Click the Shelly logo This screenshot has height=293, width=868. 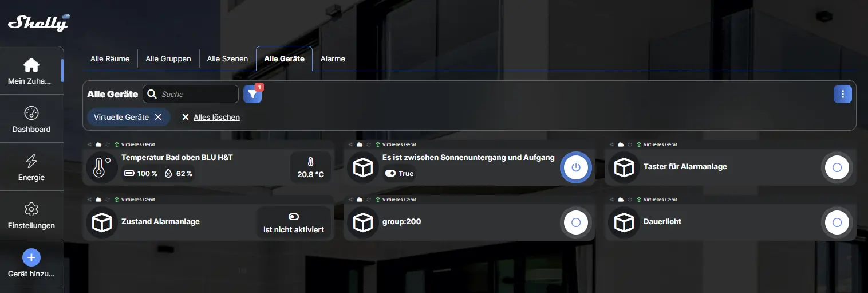[x=38, y=22]
